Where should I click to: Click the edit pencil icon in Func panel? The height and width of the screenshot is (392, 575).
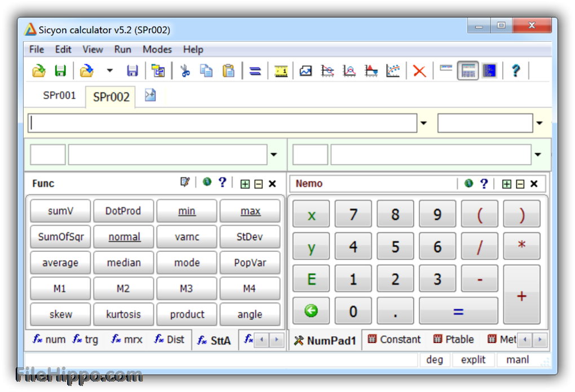pos(185,182)
